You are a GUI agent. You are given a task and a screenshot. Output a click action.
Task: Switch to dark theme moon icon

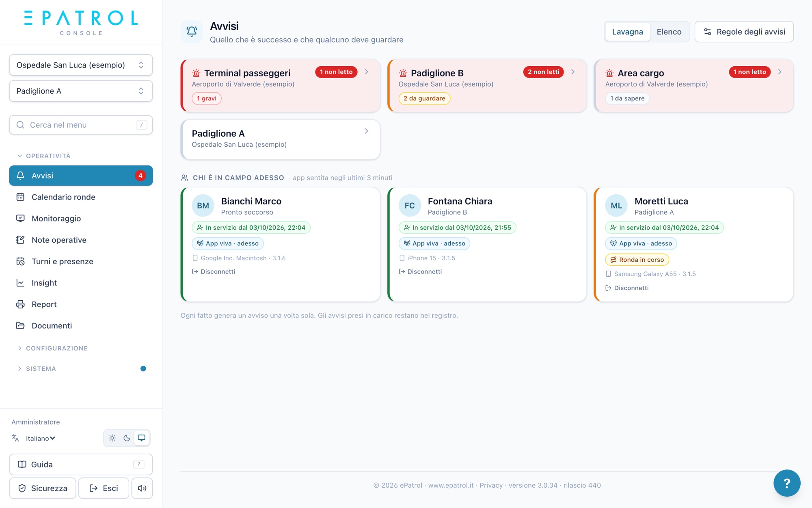[127, 438]
